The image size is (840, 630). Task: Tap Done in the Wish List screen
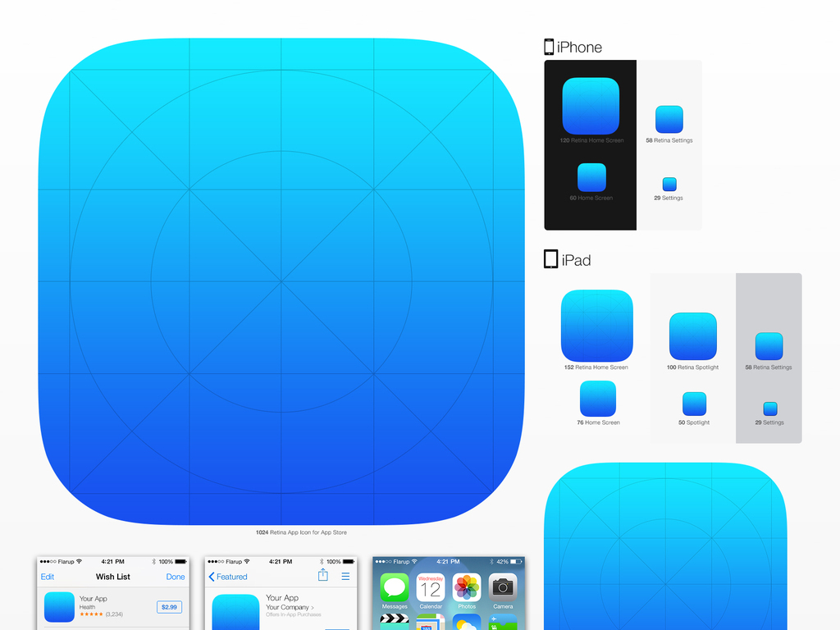176,577
